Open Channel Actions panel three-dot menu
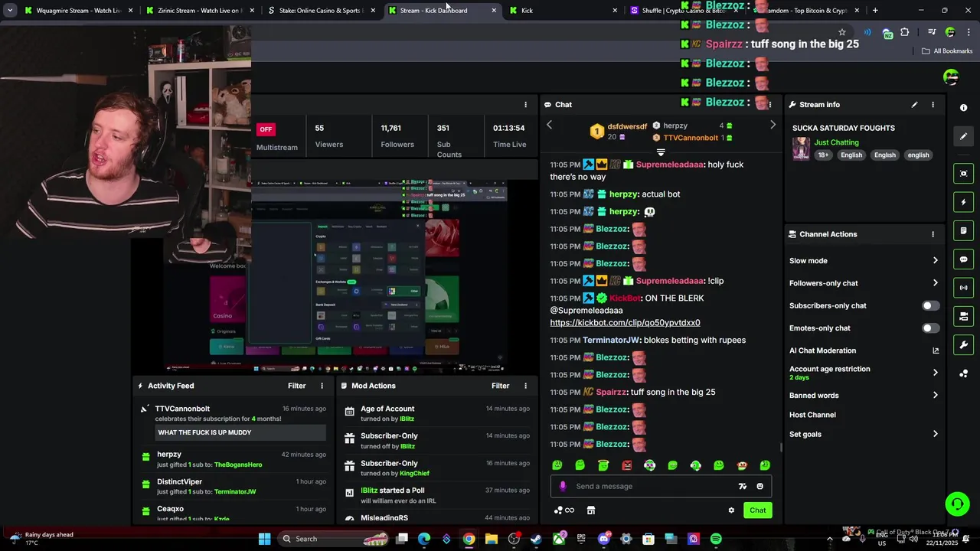This screenshot has height=551, width=980. coord(933,234)
